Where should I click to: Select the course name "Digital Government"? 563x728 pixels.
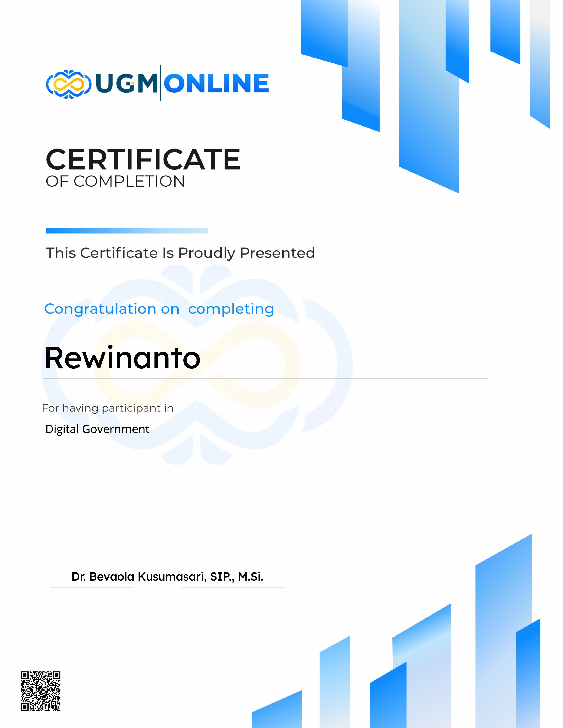click(x=97, y=429)
